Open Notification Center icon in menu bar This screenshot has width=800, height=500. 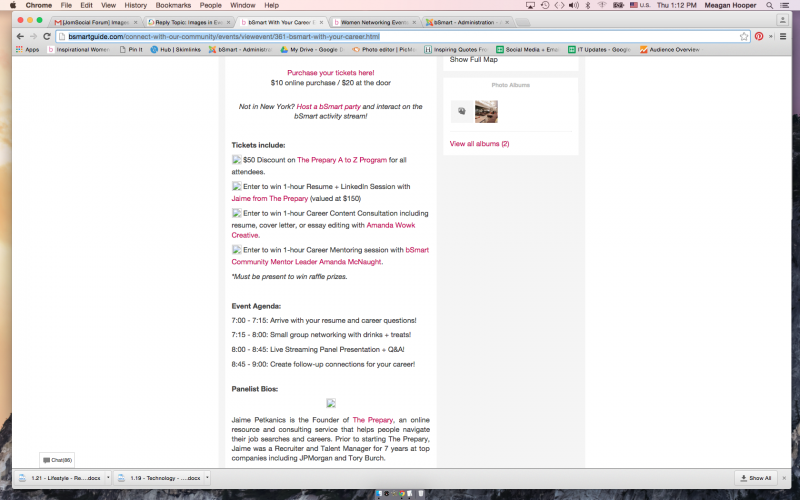click(785, 5)
